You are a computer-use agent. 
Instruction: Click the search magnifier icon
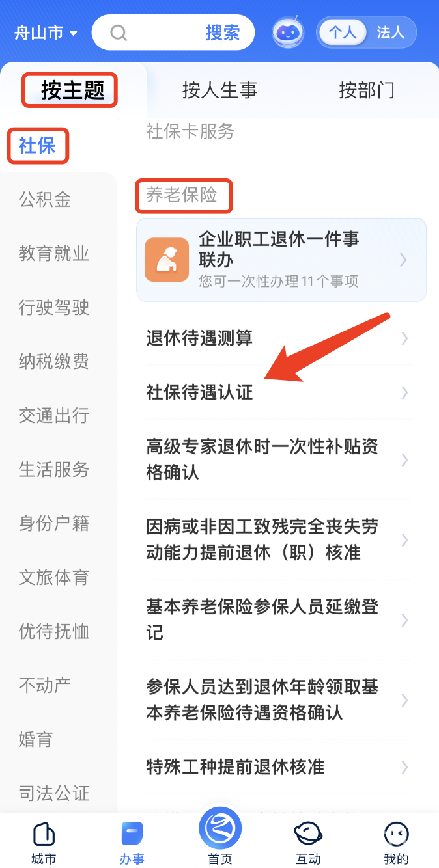click(119, 33)
